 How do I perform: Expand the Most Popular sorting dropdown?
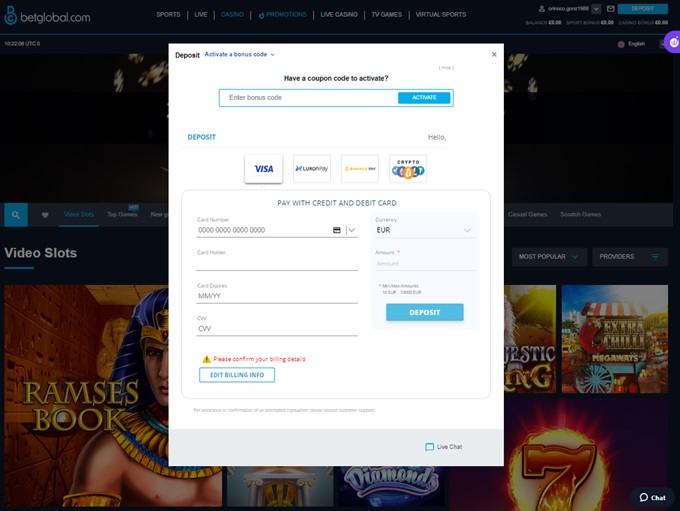click(x=548, y=257)
